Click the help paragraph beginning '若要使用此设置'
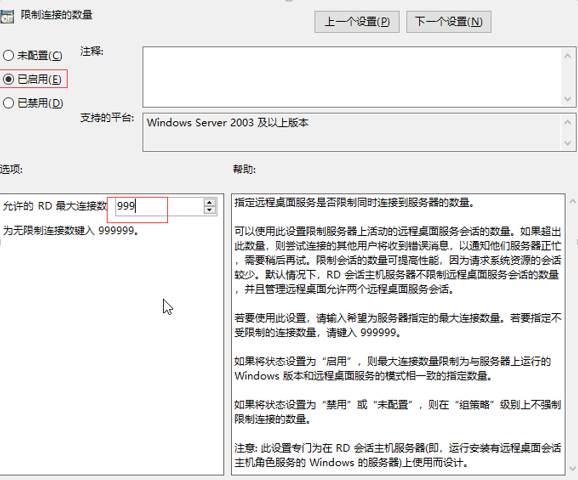Viewport: 578px width, 480px height. pos(398,325)
